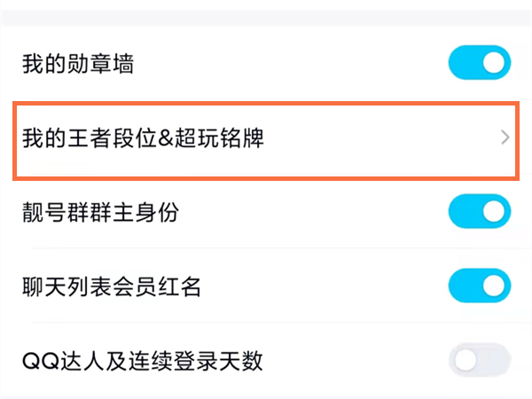Disable the 靓号群群主身份 toggle
Image resolution: width=532 pixels, height=399 pixels.
480,212
